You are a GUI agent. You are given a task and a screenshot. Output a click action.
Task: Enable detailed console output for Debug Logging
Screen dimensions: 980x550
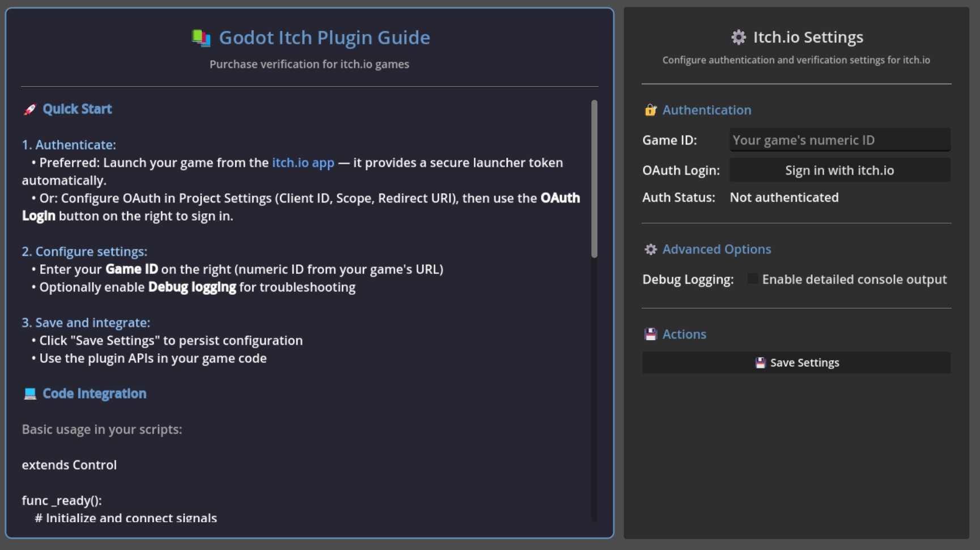[752, 278]
